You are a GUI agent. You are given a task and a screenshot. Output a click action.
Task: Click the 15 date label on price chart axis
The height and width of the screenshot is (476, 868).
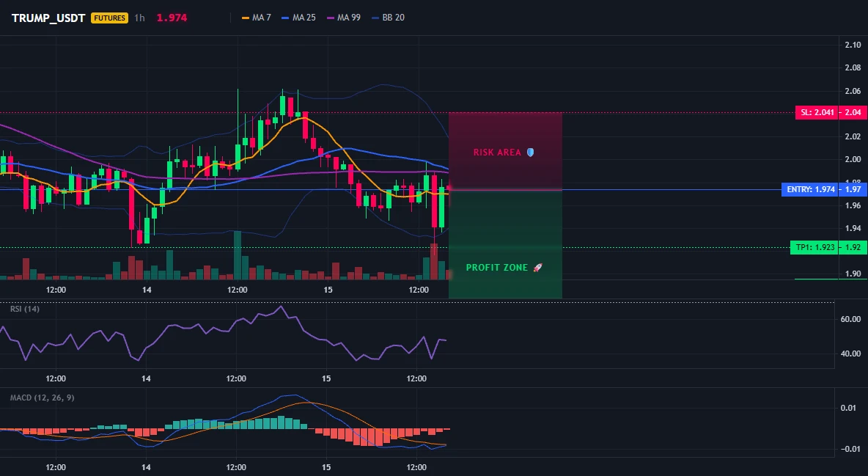pyautogui.click(x=328, y=290)
